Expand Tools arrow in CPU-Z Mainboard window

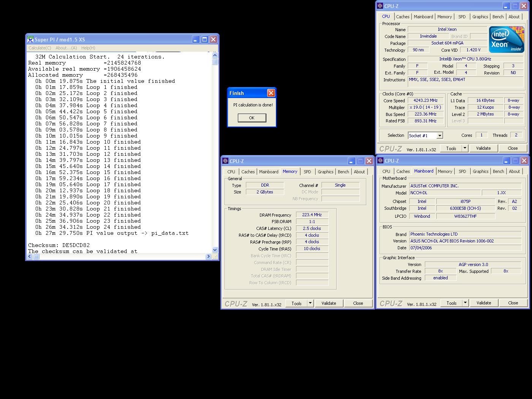465,303
